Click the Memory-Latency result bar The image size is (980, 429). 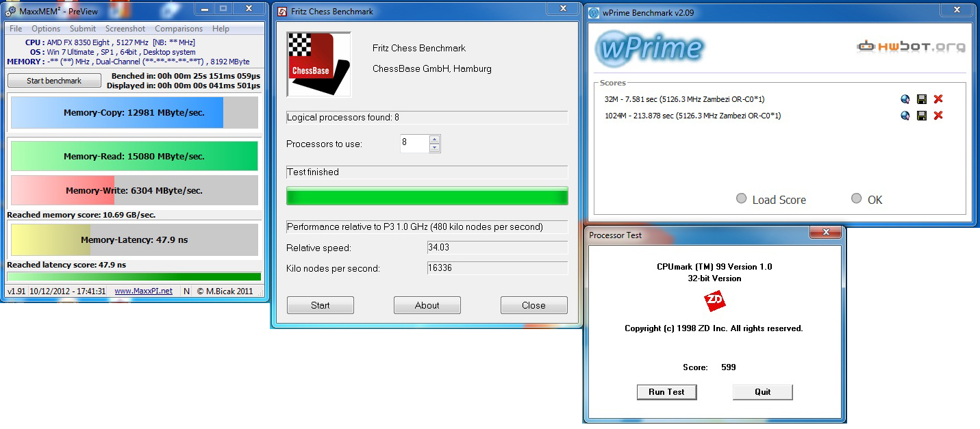[x=134, y=239]
